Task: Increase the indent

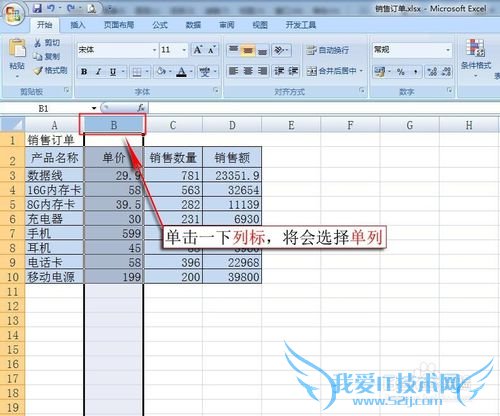Action: [293, 71]
